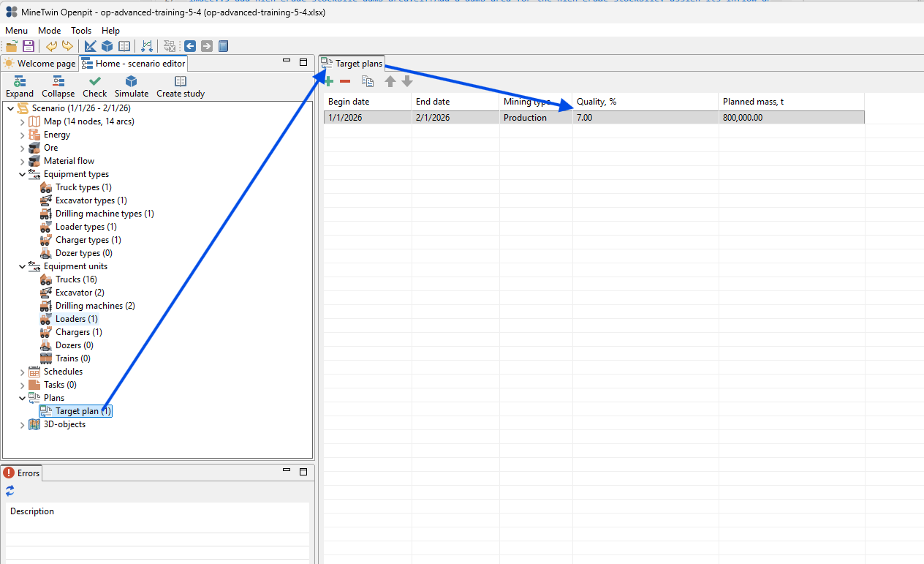924x564 pixels.
Task: Click the gray forward arrow toolbar icon
Action: coord(207,46)
